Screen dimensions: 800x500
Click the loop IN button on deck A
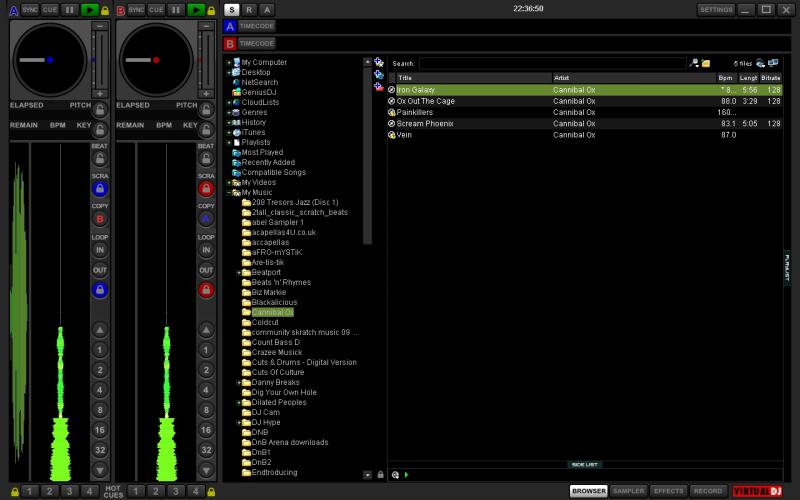coord(100,251)
